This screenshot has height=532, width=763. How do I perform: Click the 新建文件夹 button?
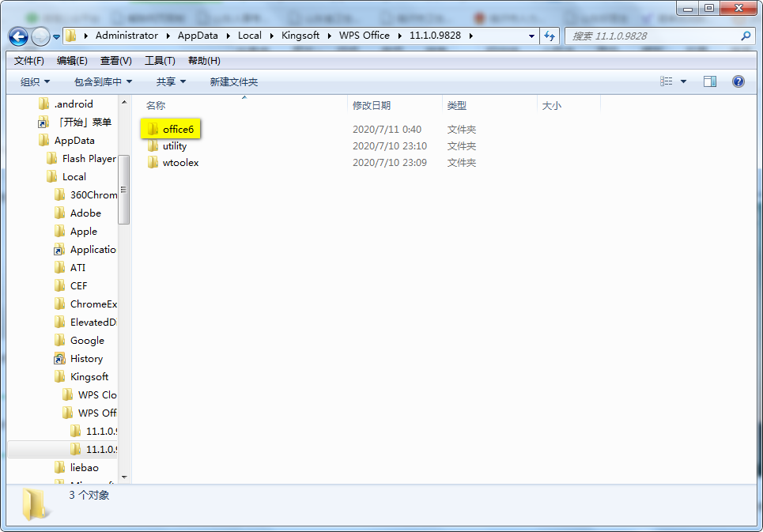pos(233,81)
